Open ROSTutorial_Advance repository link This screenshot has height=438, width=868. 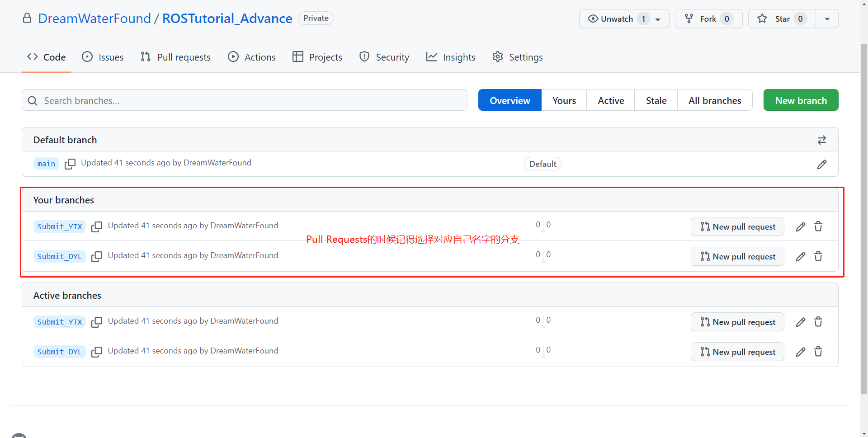227,19
